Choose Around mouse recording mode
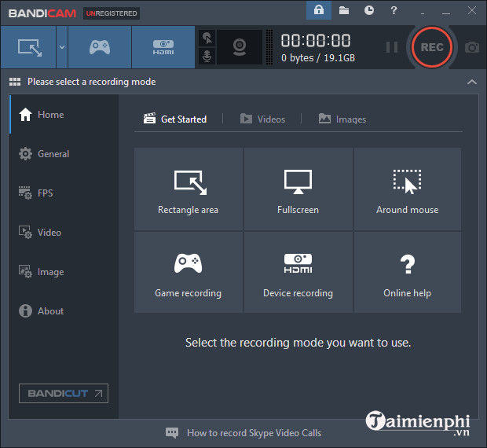The width and height of the screenshot is (487, 448). click(x=407, y=189)
